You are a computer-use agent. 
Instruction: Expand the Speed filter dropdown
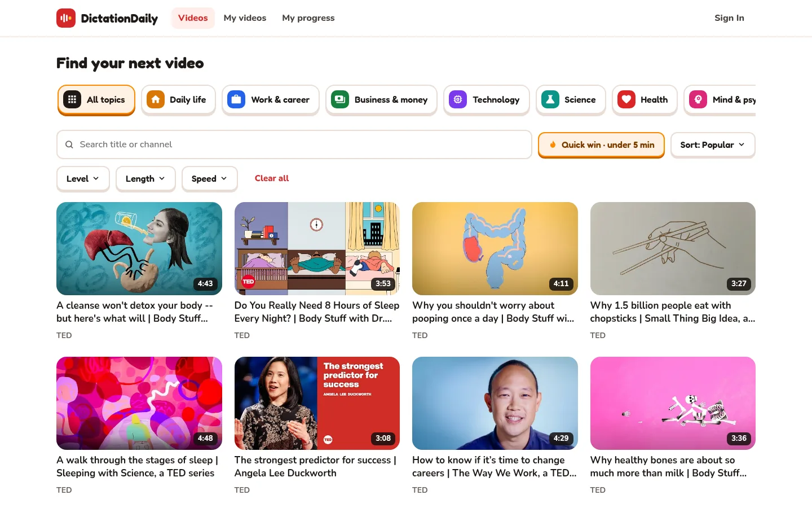209,179
